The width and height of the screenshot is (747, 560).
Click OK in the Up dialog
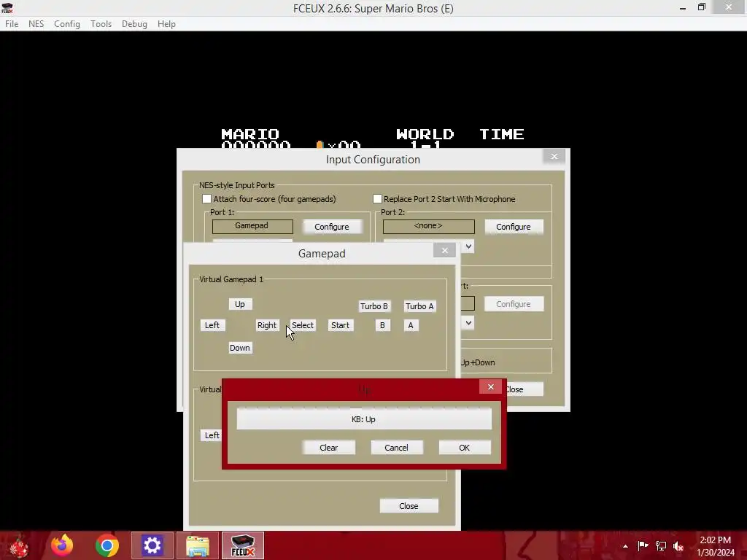pyautogui.click(x=465, y=448)
